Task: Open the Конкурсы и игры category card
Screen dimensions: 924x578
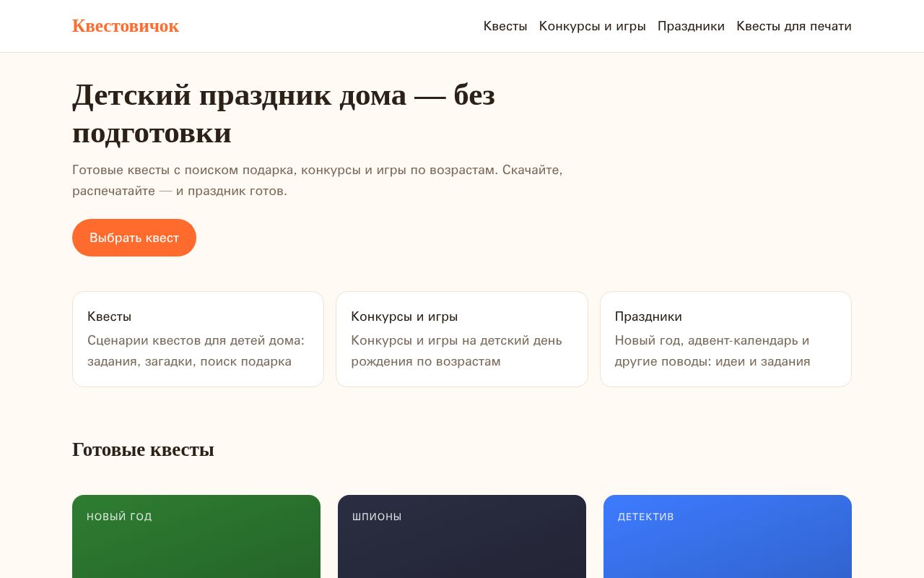Action: 462,339
